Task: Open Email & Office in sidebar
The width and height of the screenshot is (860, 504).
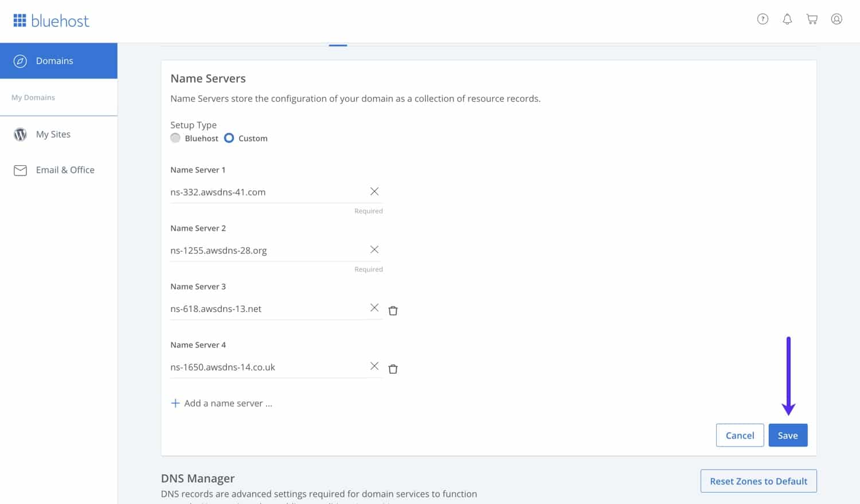Action: coord(65,170)
